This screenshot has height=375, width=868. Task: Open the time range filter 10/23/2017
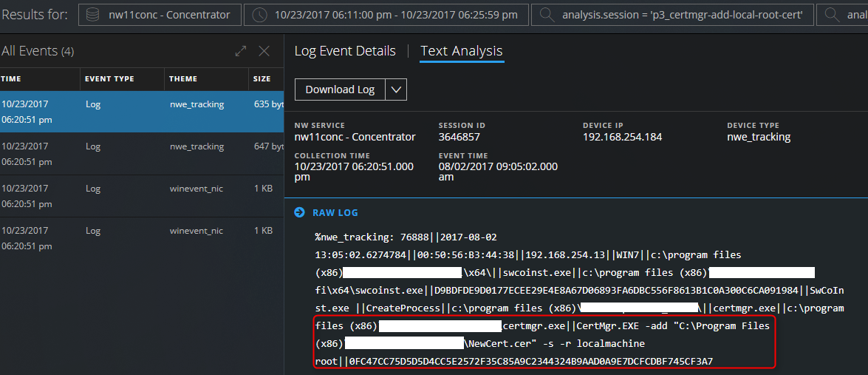coord(386,15)
